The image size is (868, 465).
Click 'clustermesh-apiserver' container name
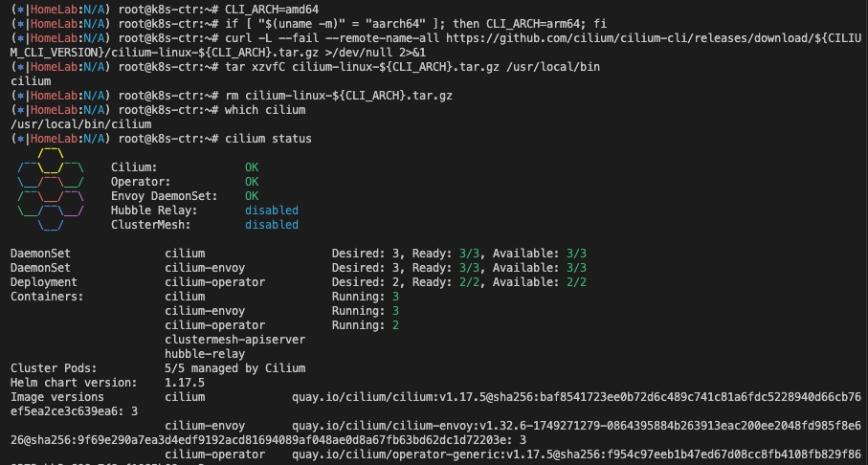tap(234, 340)
